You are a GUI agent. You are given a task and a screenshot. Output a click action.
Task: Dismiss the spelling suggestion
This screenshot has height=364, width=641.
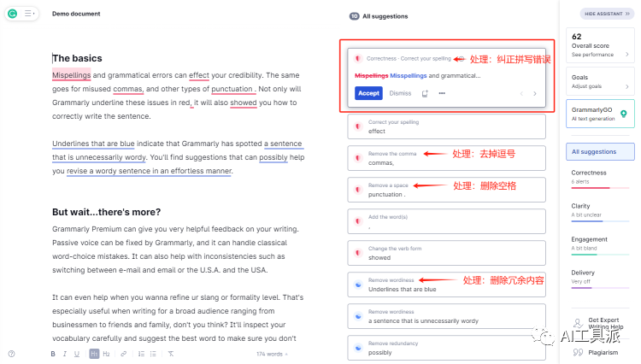400,93
